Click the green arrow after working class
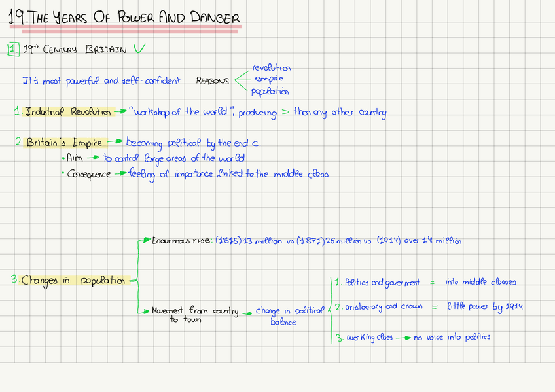 (403, 338)
